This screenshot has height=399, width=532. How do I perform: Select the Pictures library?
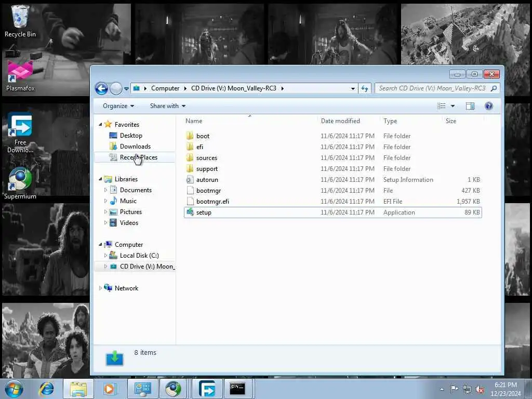(x=130, y=212)
